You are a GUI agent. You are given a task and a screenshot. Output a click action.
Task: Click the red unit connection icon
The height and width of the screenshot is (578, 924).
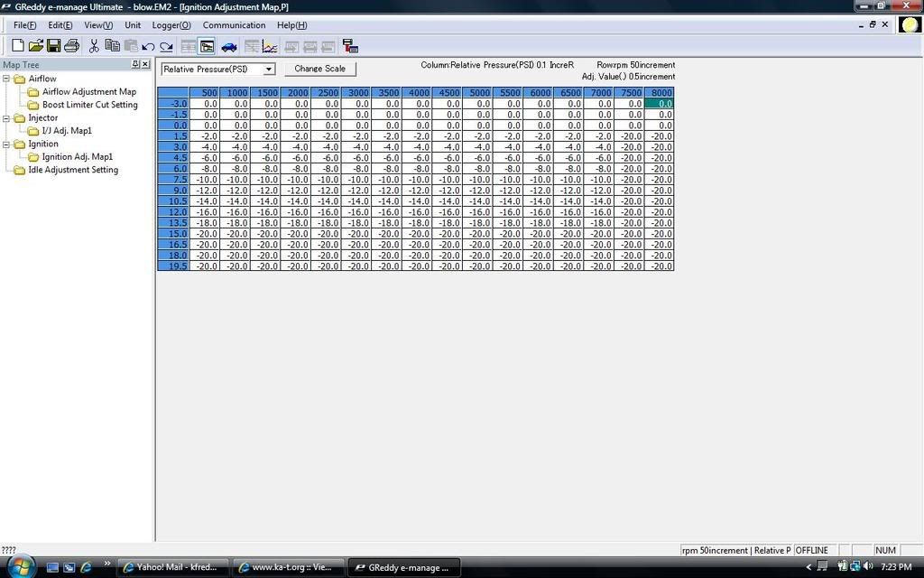pos(350,47)
